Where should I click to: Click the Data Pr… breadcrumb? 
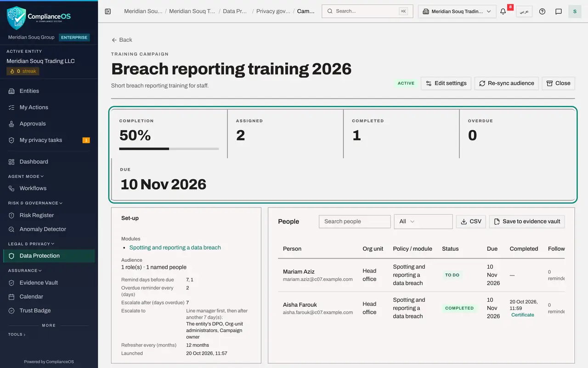pos(235,11)
